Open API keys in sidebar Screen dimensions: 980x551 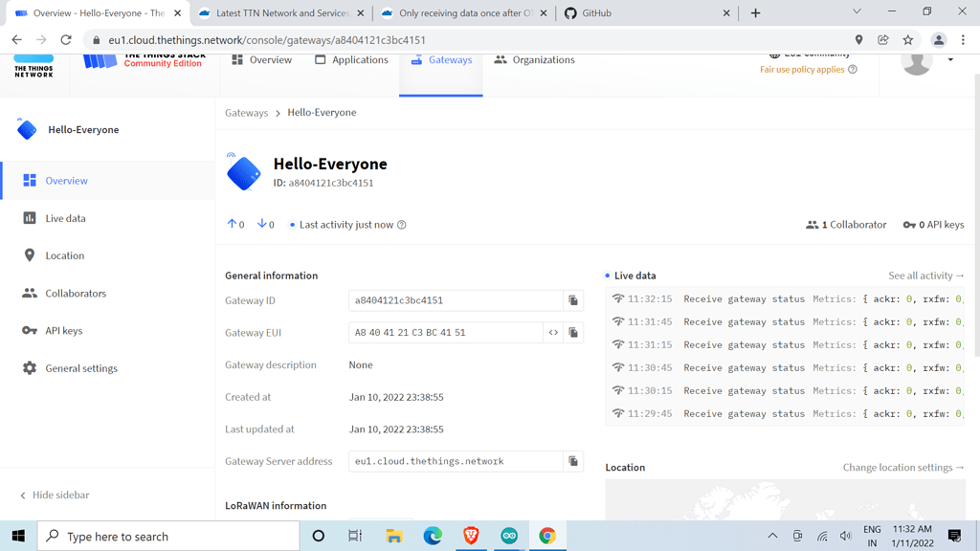click(63, 331)
